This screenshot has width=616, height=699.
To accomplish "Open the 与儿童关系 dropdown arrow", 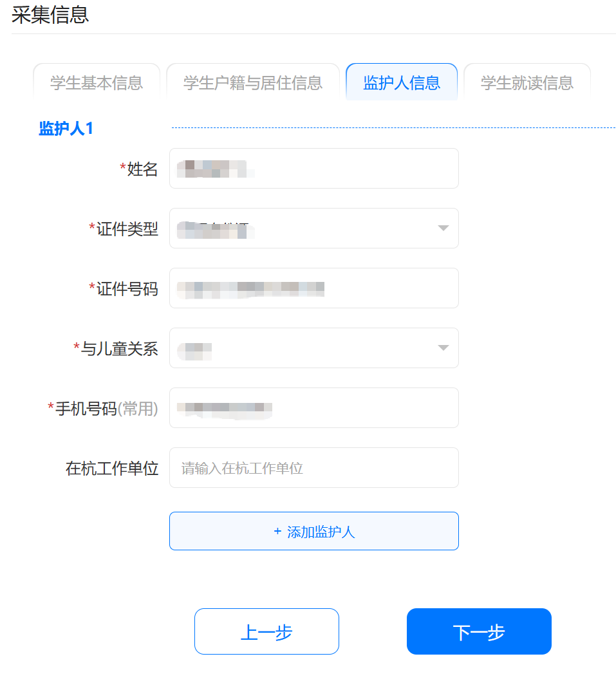I will pos(443,348).
